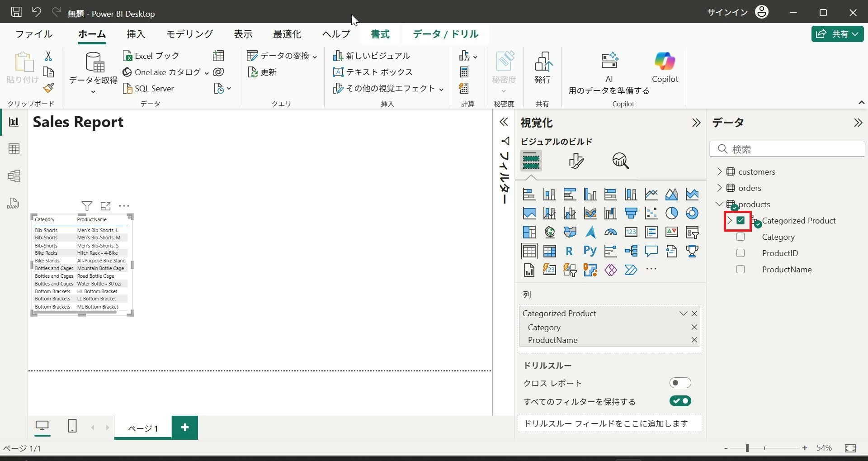Open the データの変換 dropdown arrow
The height and width of the screenshot is (461, 868).
315,57
